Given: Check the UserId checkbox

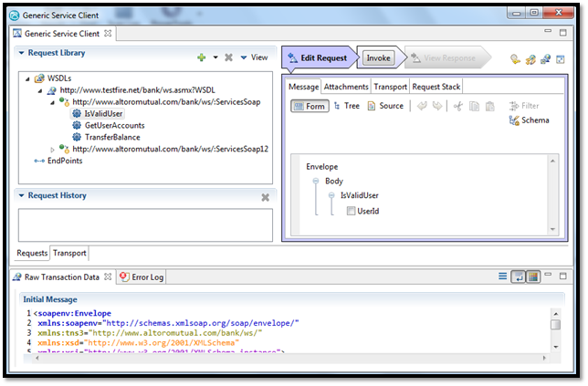Looking at the screenshot, I should [x=352, y=212].
